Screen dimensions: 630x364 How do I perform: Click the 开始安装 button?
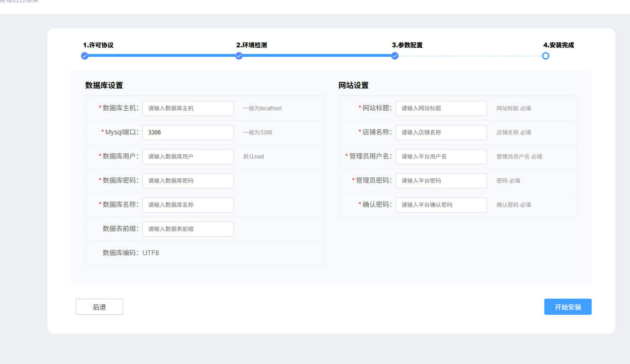point(568,307)
